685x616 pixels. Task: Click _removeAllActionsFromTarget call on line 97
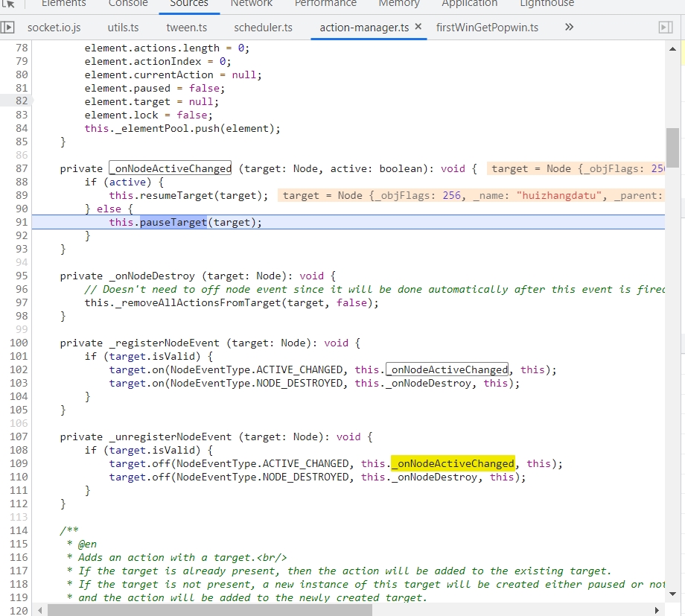(x=198, y=302)
